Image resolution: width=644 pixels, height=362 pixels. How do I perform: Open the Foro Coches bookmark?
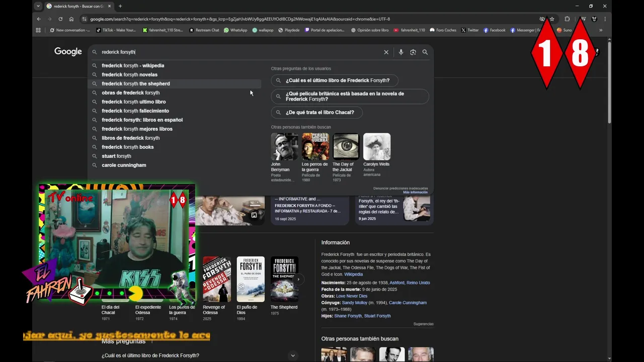(443, 30)
